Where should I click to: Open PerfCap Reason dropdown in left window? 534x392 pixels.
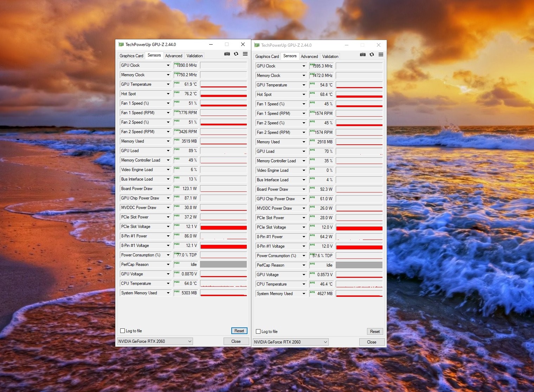tap(168, 264)
